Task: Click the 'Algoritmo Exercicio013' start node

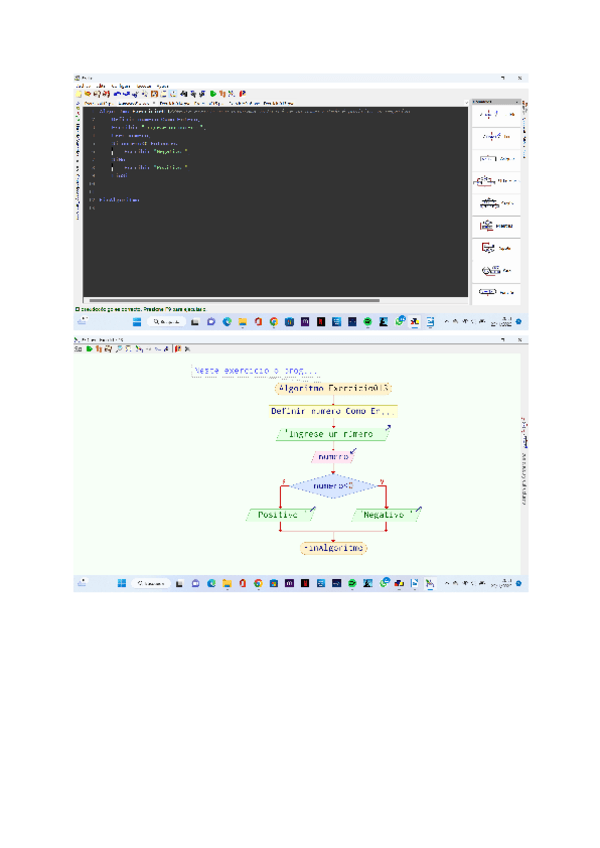Action: point(333,389)
